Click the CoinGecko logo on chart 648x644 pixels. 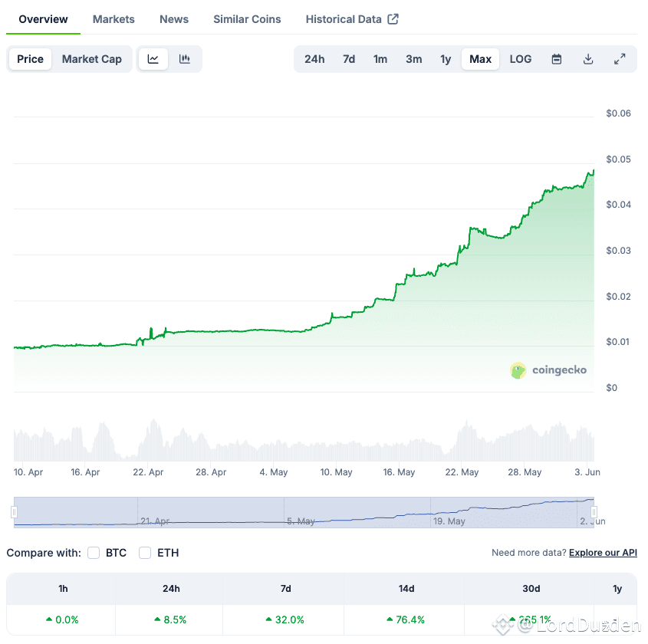click(548, 370)
